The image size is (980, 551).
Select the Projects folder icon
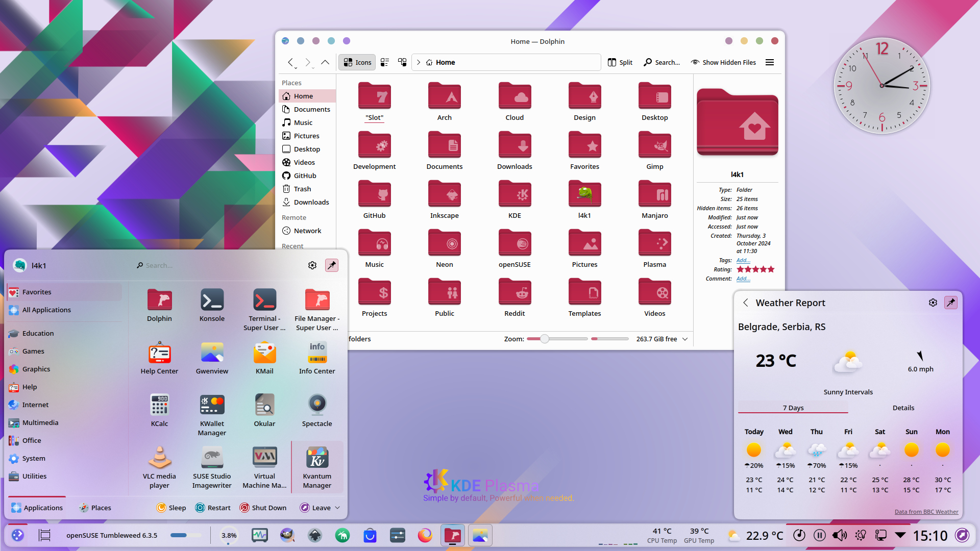374,292
